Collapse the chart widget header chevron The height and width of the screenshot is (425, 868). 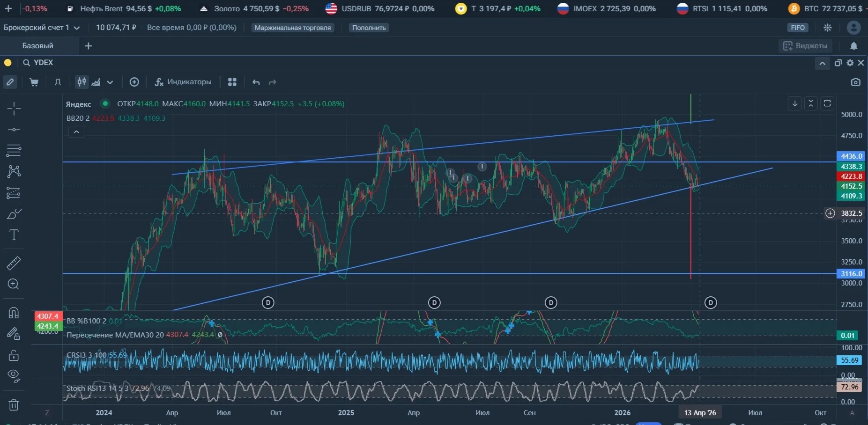pyautogui.click(x=822, y=63)
